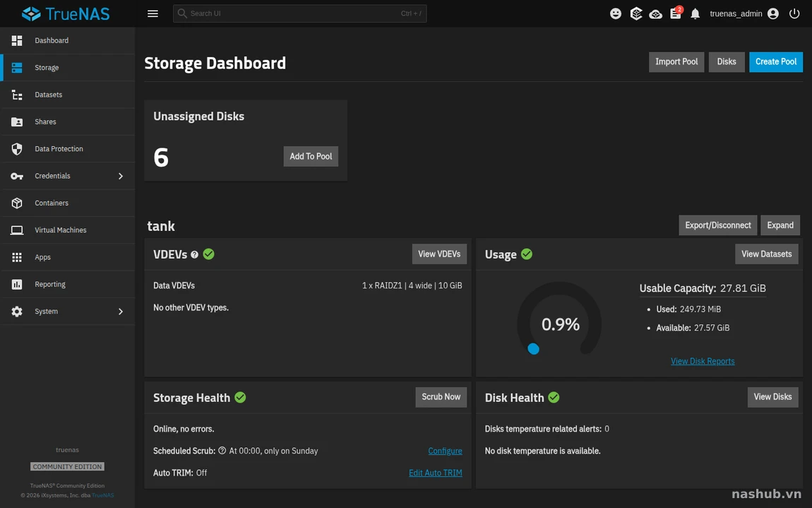
Task: Click the Scrub Now button
Action: coord(441,397)
